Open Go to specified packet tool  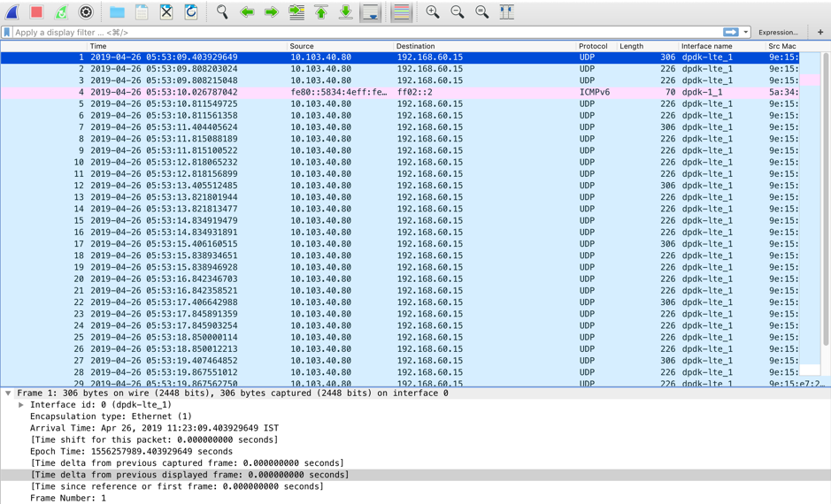point(296,11)
